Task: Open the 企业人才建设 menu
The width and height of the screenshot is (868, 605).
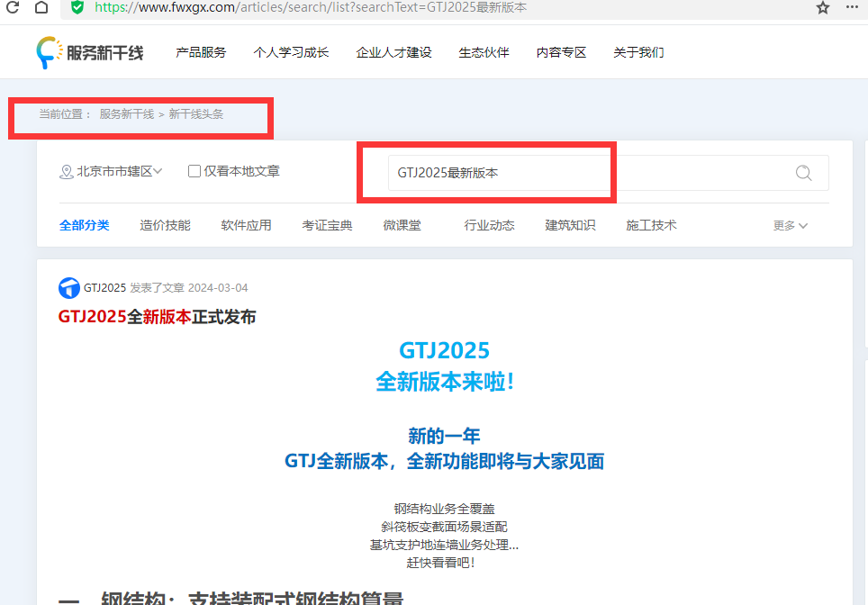Action: 393,52
